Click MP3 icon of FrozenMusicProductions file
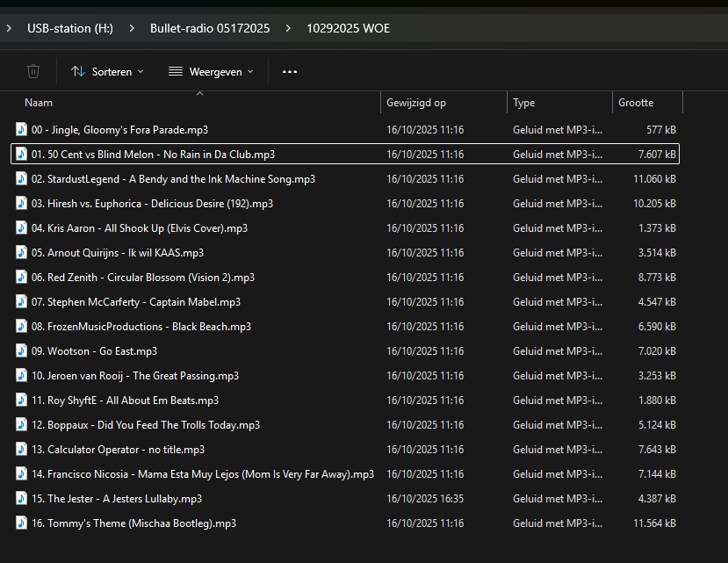This screenshot has width=728, height=563. (x=21, y=326)
